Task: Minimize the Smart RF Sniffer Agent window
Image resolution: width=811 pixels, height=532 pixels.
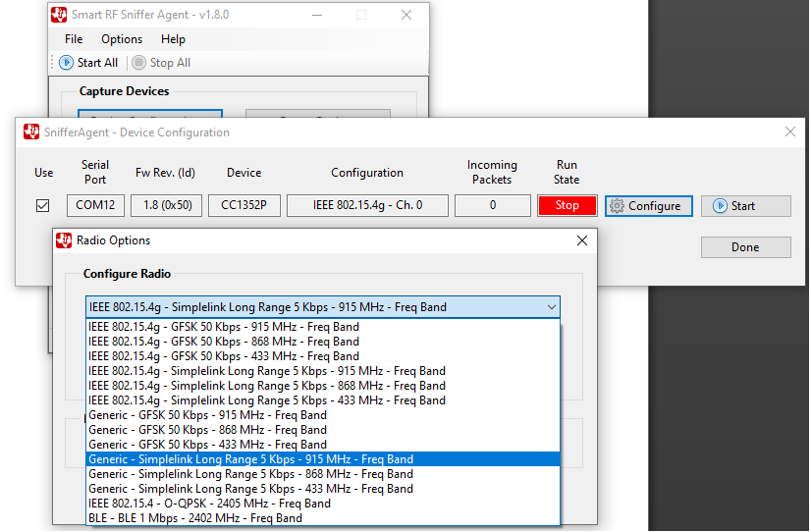Action: (317, 15)
